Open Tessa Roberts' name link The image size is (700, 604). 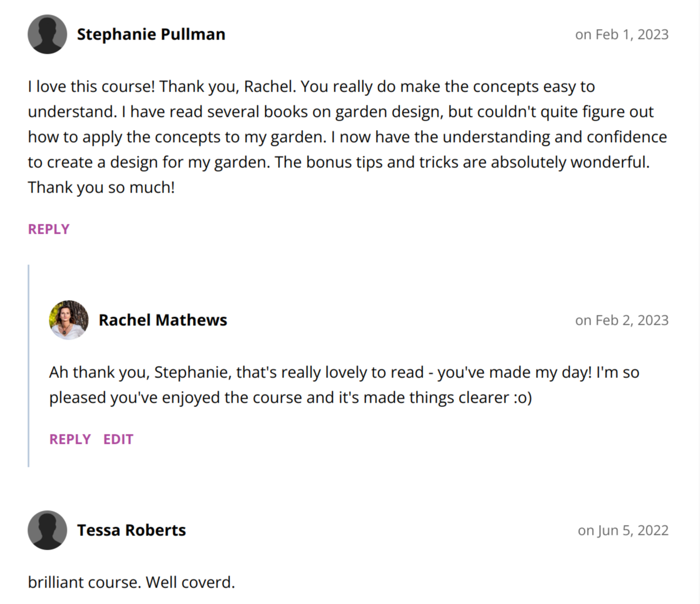pos(131,530)
